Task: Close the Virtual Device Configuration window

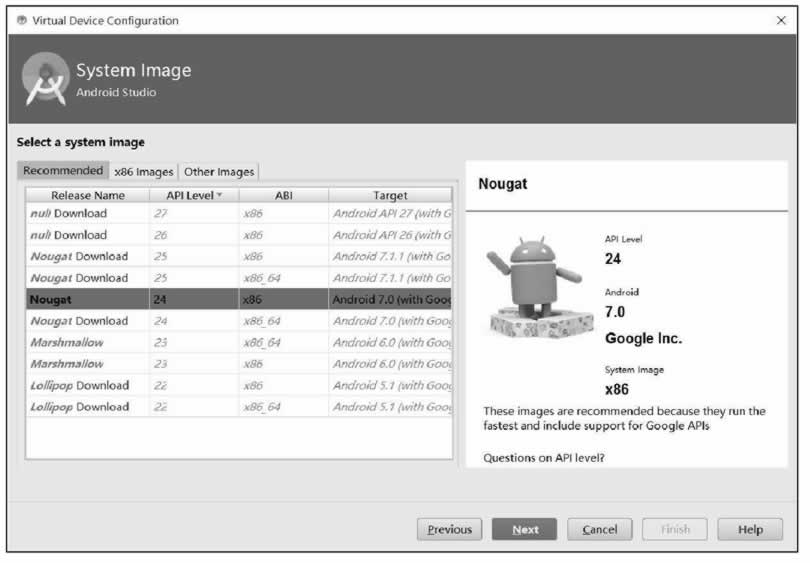Action: 781,20
